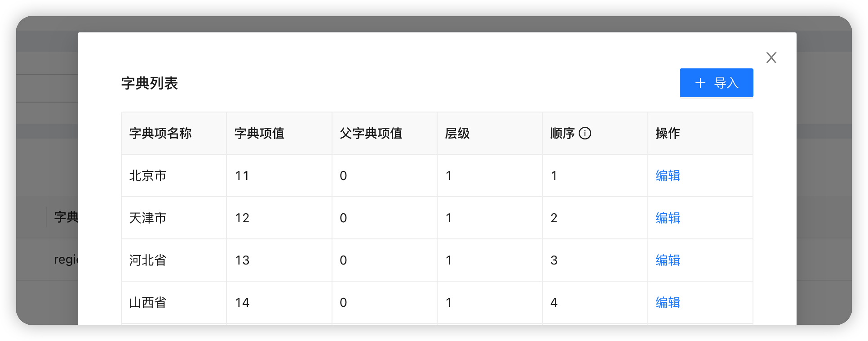Click the info icon next to 顺序
This screenshot has width=868, height=341.
(x=585, y=133)
